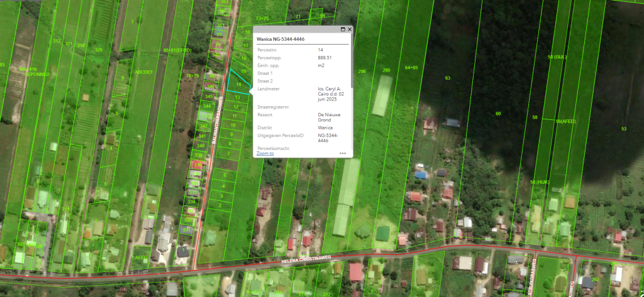Viewport: 644px width, 297px height.
Task: Click on parcel 295
Action: [386, 70]
